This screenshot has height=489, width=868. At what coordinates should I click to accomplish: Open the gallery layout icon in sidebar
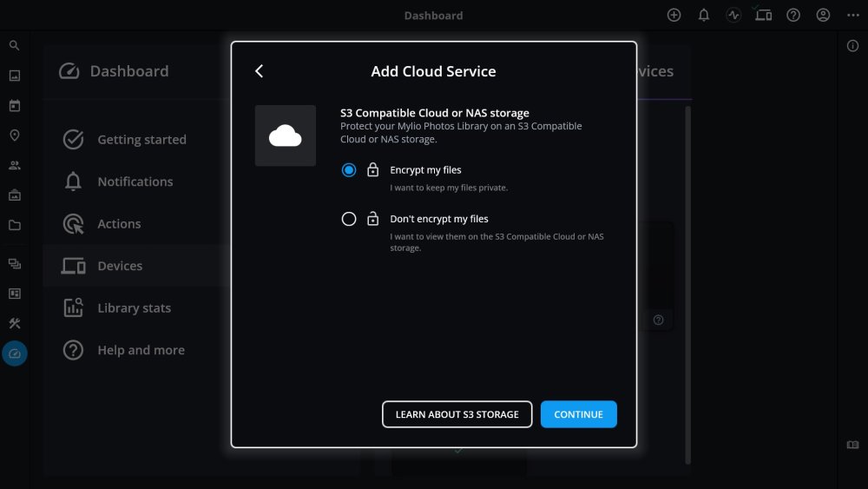pos(15,294)
